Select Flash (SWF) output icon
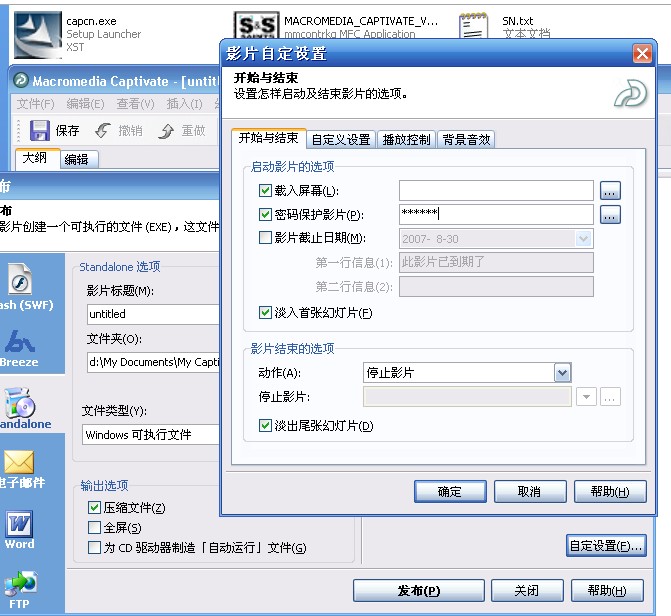Viewport: 671px width, 616px height. tap(20, 279)
